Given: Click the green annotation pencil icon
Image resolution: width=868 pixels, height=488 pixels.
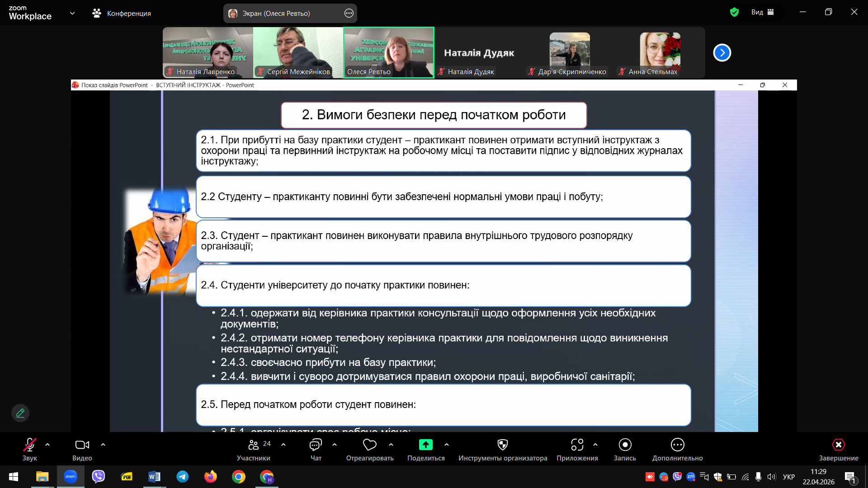Looking at the screenshot, I should [x=20, y=413].
